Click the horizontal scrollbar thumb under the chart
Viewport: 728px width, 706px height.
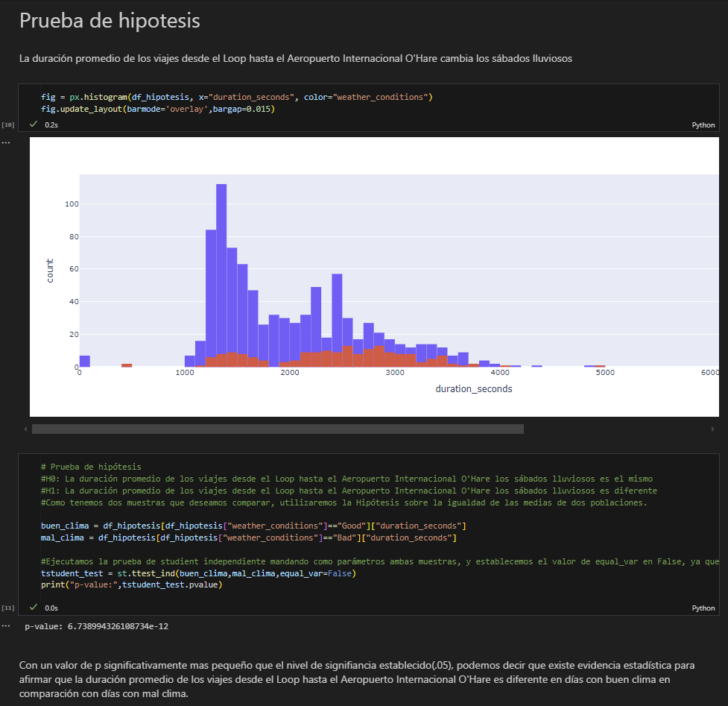277,429
